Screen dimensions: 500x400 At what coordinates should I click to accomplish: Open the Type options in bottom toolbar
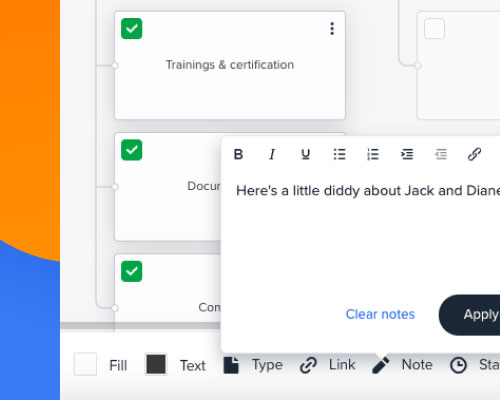253,365
